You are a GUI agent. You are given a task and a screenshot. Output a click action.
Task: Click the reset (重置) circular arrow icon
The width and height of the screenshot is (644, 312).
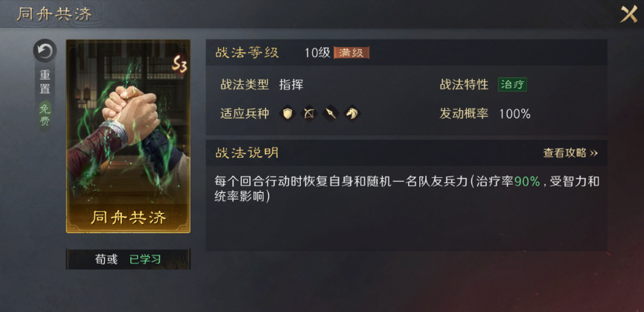click(x=45, y=51)
